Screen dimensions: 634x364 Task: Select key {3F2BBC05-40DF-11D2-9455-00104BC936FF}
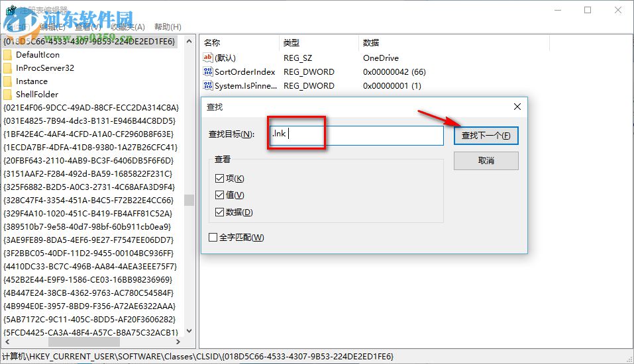[x=89, y=253]
